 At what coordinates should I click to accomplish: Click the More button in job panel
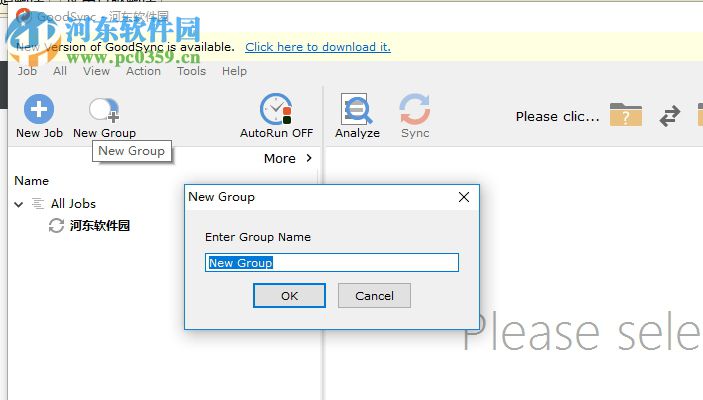pyautogui.click(x=288, y=158)
